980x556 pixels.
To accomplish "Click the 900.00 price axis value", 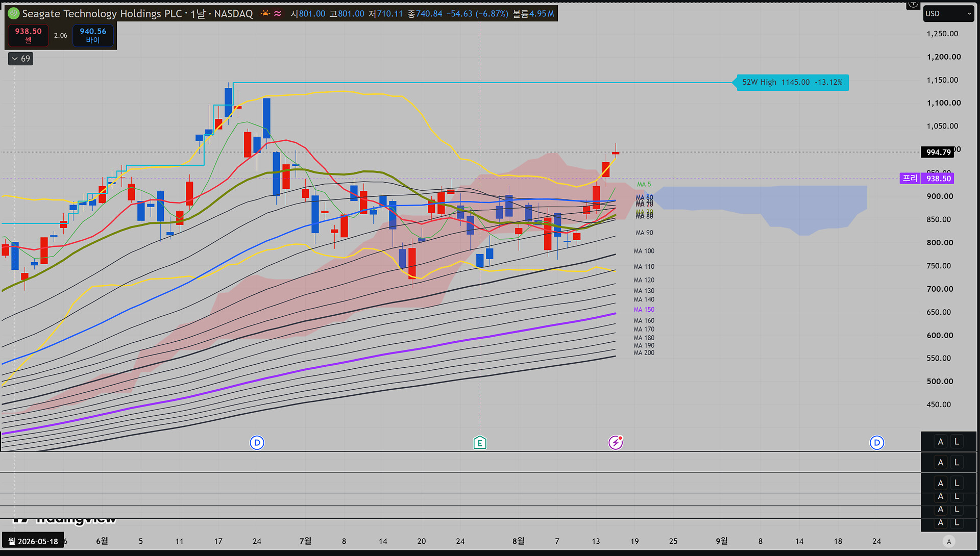I will click(x=940, y=196).
